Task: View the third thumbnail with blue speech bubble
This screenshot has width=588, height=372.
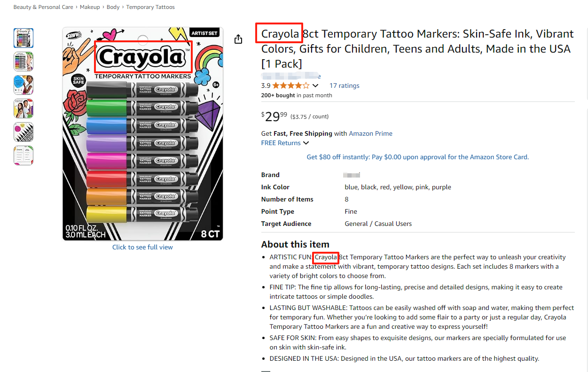Action: coord(24,85)
